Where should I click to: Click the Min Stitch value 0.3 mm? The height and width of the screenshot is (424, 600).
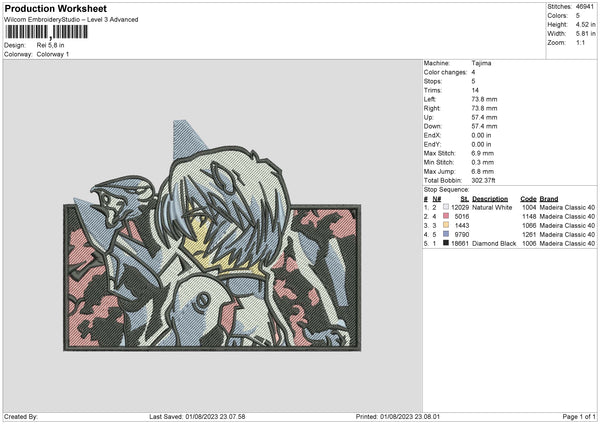[x=483, y=162]
